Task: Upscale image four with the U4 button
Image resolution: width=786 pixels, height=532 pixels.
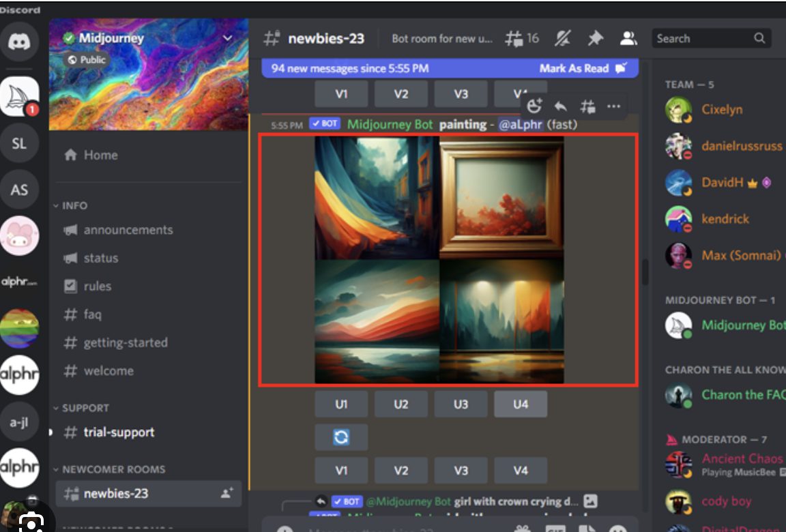Action: point(521,404)
